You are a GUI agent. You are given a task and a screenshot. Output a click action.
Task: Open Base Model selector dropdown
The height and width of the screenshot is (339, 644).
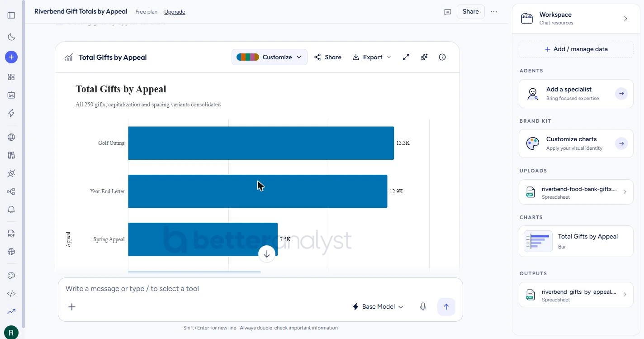click(378, 307)
